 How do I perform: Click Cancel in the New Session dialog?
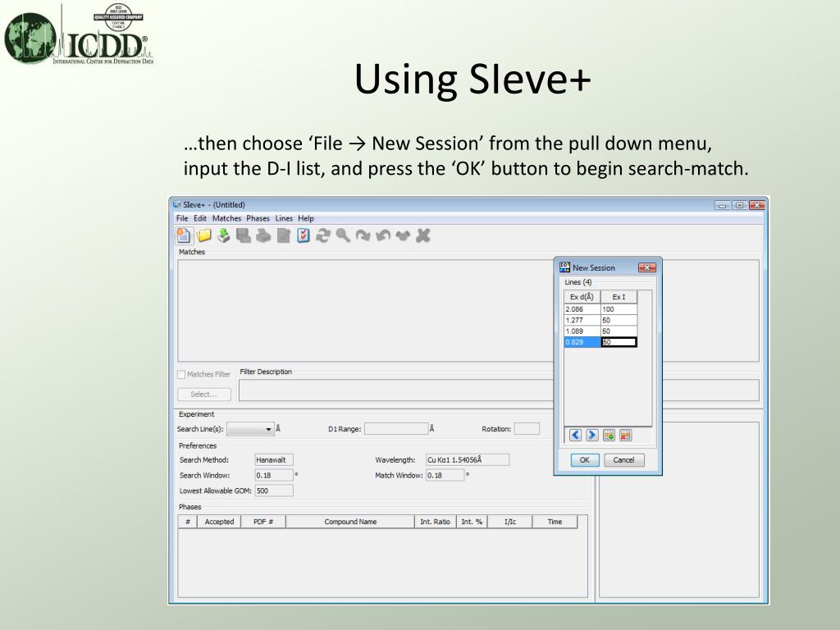pyautogui.click(x=623, y=460)
